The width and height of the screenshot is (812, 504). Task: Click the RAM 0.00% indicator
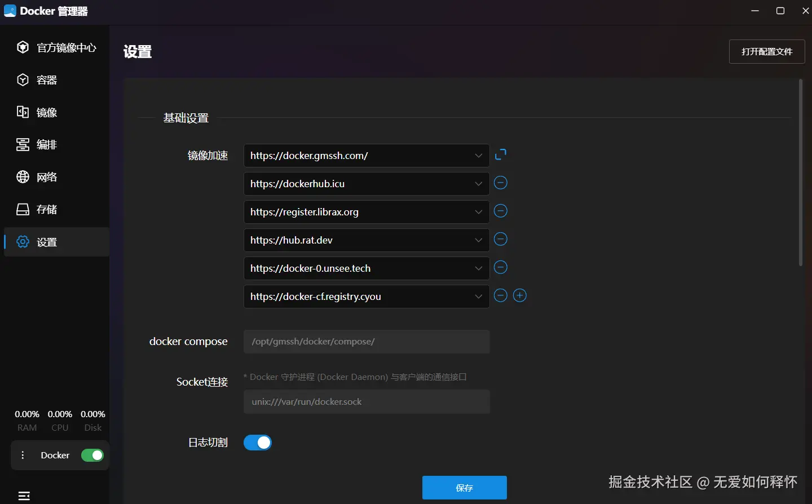[x=27, y=421]
